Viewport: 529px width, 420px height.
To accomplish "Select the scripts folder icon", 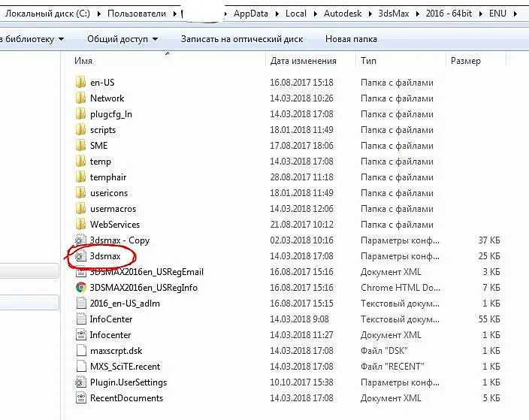I will click(x=80, y=129).
